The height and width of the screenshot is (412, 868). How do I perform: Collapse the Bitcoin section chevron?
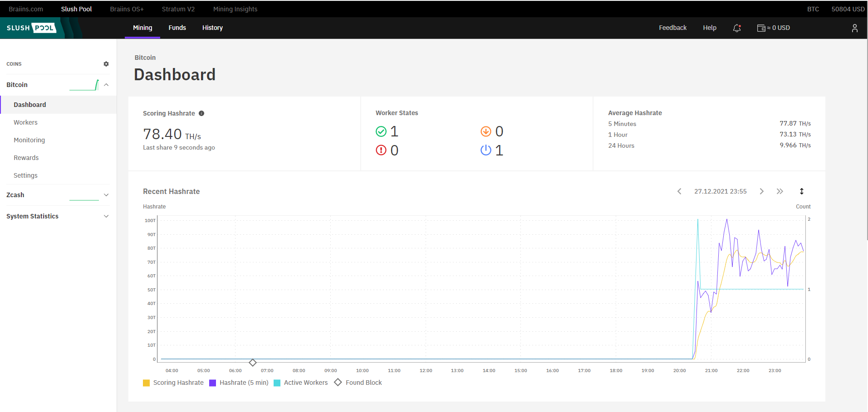106,85
